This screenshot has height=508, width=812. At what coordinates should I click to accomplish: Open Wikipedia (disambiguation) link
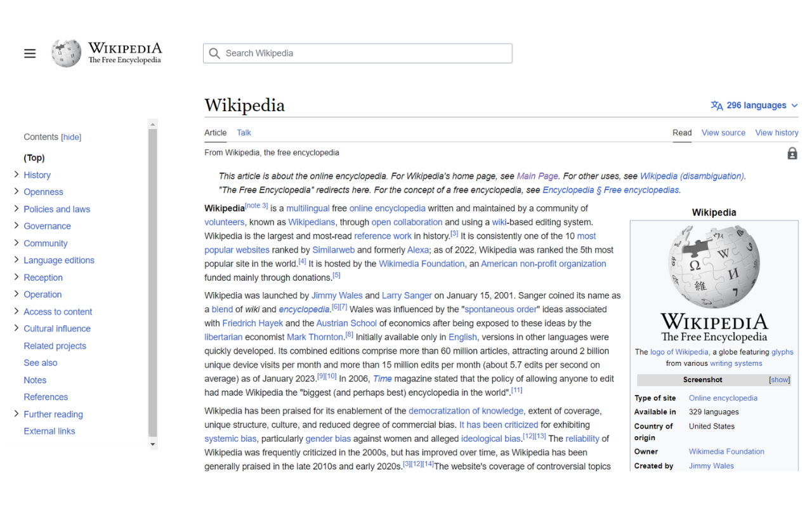click(691, 176)
